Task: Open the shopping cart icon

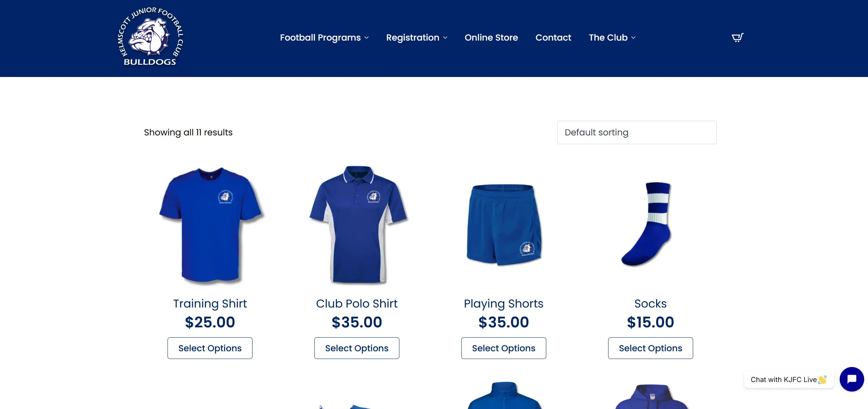Action: coord(738,37)
